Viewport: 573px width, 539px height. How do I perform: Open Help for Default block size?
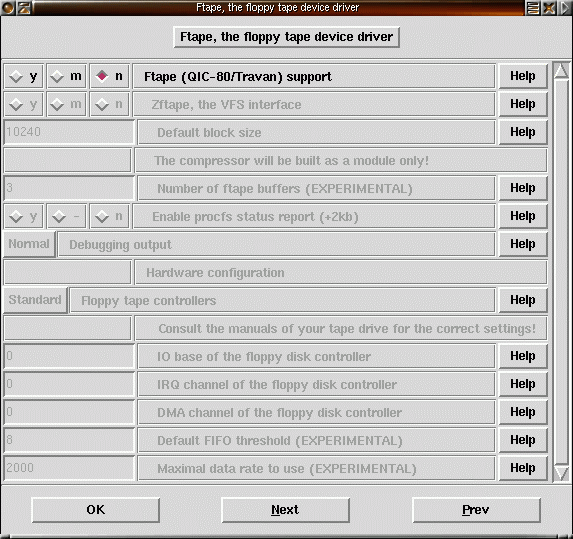point(523,132)
